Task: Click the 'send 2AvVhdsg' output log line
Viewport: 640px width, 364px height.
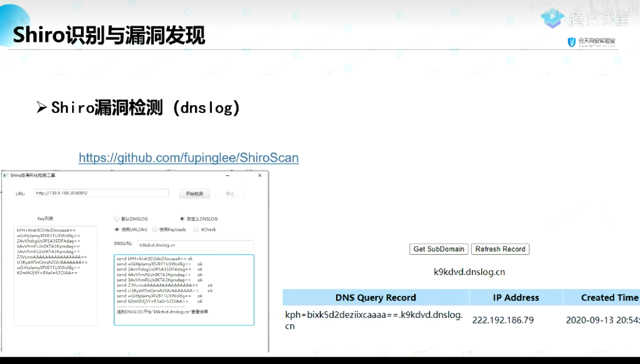Action: click(159, 269)
